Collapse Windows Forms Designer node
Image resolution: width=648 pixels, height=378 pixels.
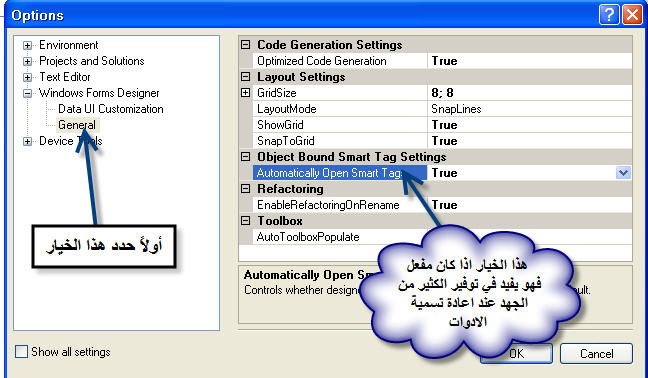pyautogui.click(x=27, y=93)
